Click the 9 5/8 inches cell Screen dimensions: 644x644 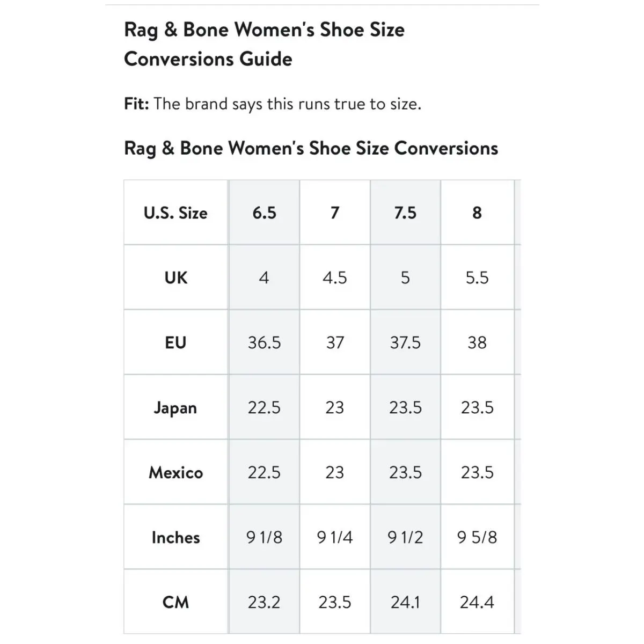(x=477, y=537)
